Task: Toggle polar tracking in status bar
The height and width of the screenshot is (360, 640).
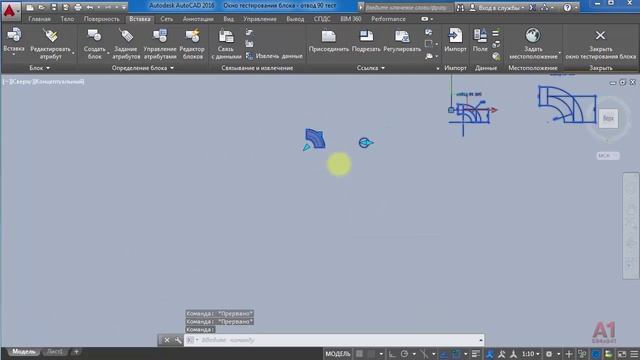Action: click(x=404, y=353)
